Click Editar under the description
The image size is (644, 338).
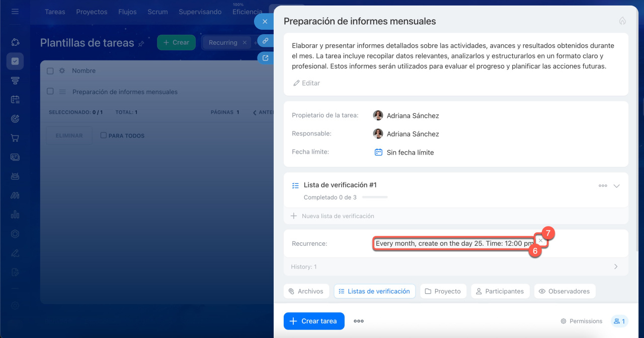coord(306,83)
